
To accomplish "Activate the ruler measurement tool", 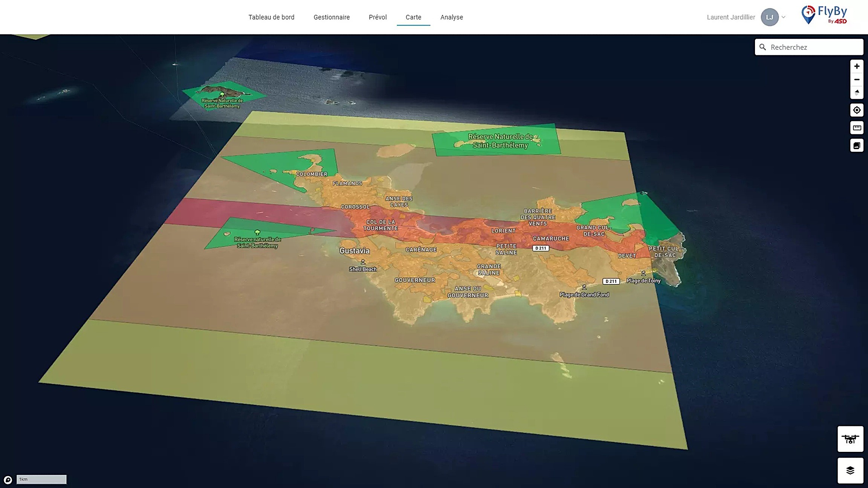I will click(857, 128).
